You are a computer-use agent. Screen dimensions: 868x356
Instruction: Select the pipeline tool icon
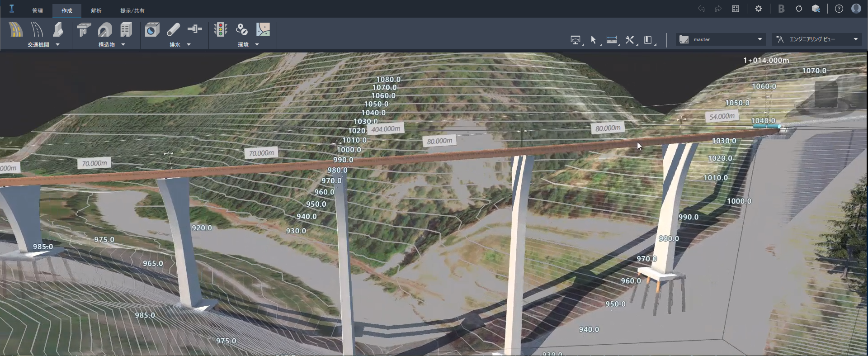[x=174, y=30]
